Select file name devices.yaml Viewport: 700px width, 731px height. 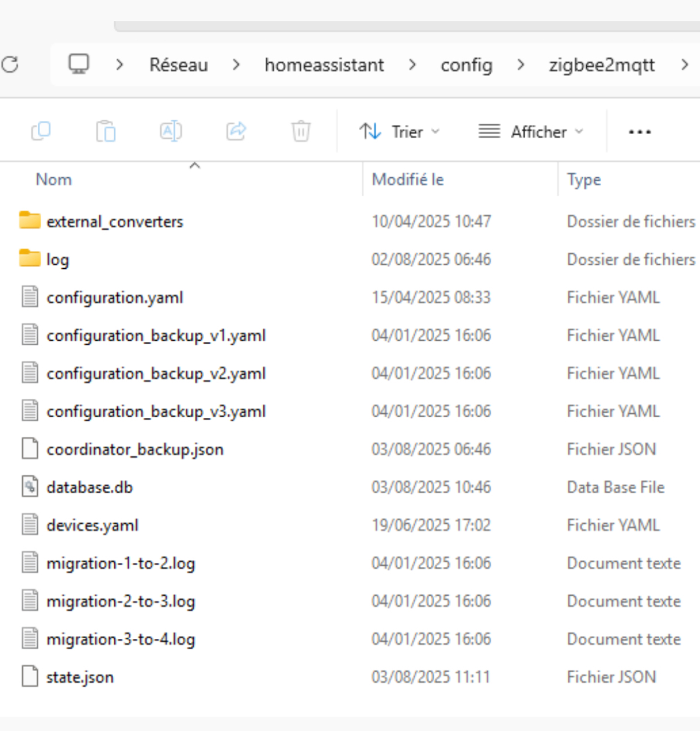[x=93, y=525]
